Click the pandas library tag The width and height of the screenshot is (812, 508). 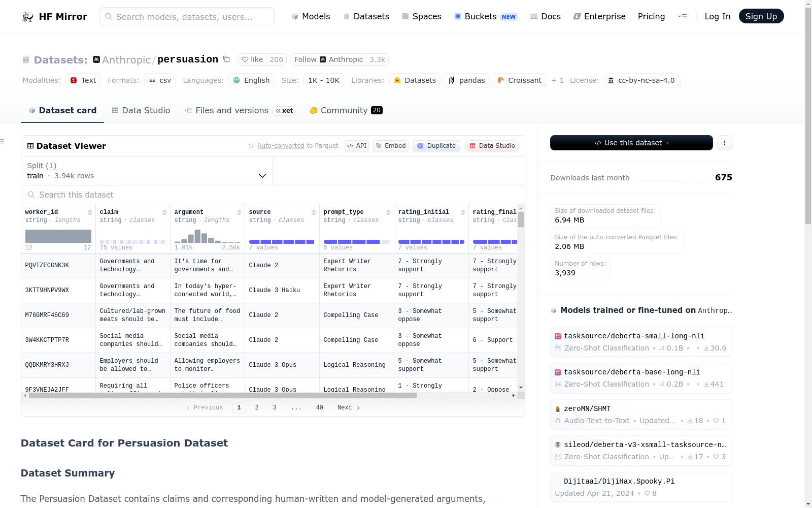click(466, 80)
